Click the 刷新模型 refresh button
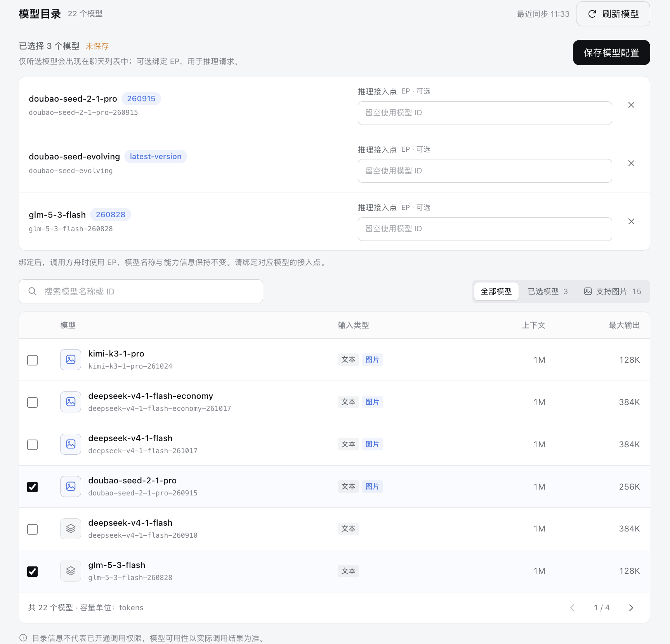Viewport: 670px width, 644px height. point(613,14)
